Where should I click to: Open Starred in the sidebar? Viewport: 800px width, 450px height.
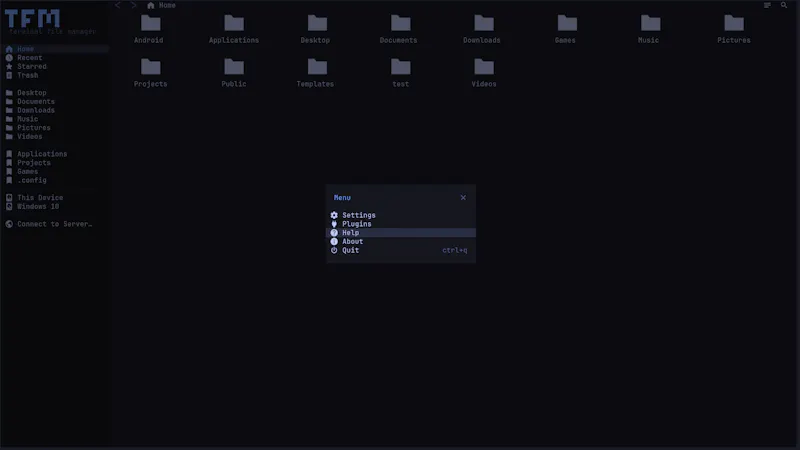[55, 66]
